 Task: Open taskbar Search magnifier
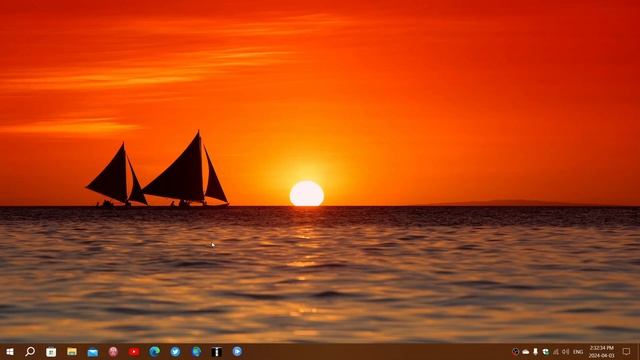tap(30, 351)
